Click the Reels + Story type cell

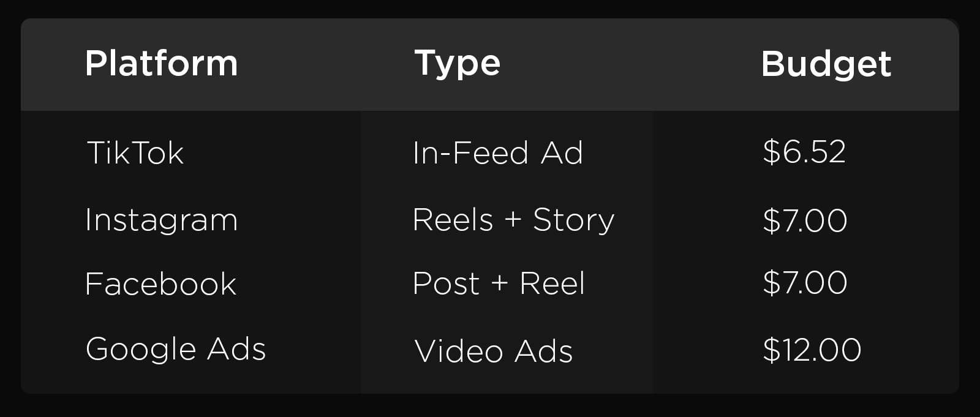point(513,220)
